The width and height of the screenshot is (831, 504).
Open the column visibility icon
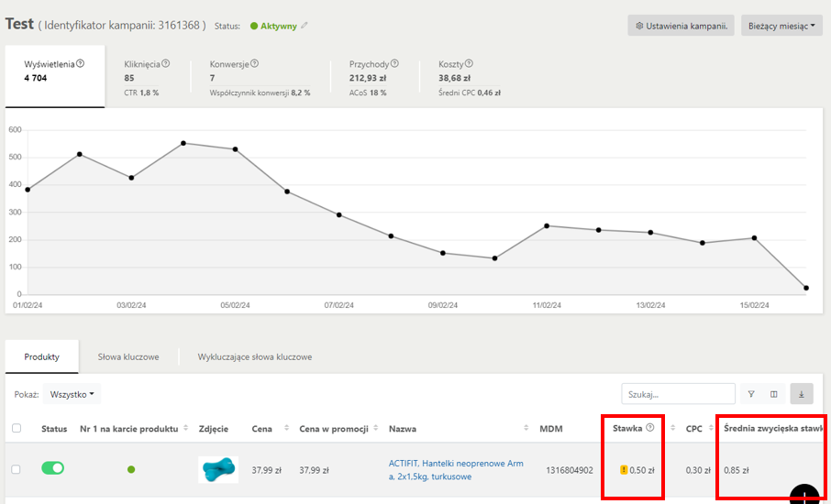click(x=774, y=394)
